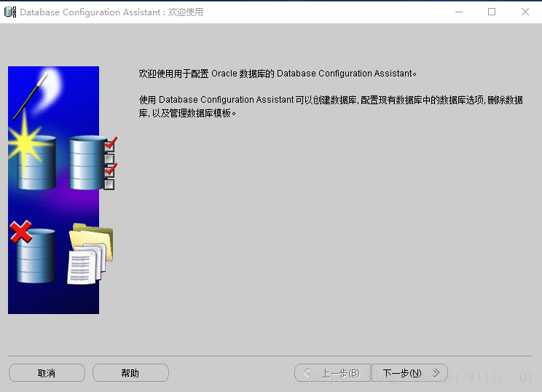542x392 pixels.
Task: Close the Database Configuration Assistant window
Action: point(525,12)
